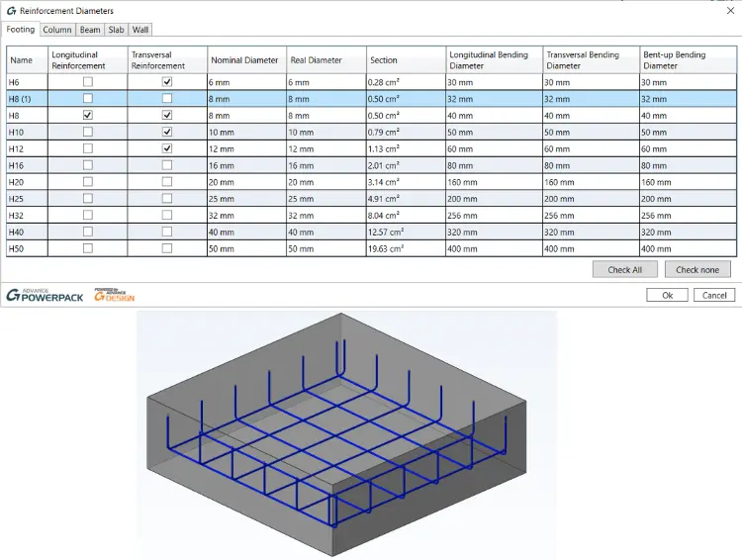Open the Beam tab
Screen dimensions: 742x560
(90, 30)
